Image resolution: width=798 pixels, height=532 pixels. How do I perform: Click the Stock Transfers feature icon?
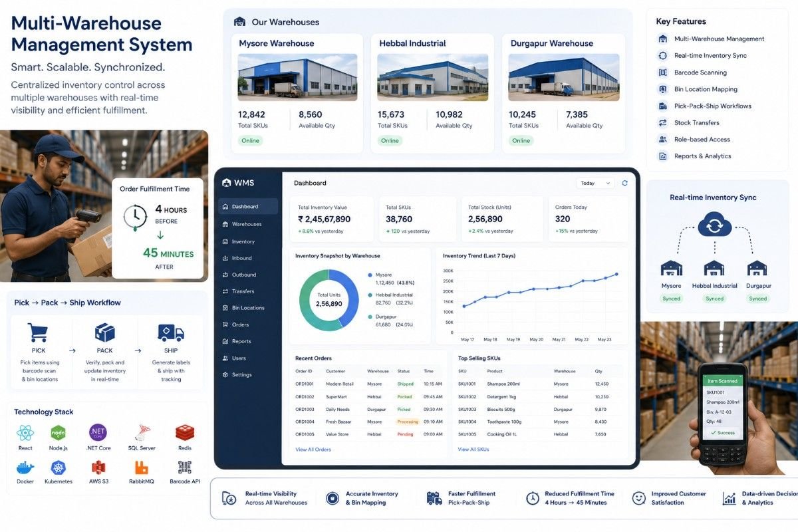662,122
